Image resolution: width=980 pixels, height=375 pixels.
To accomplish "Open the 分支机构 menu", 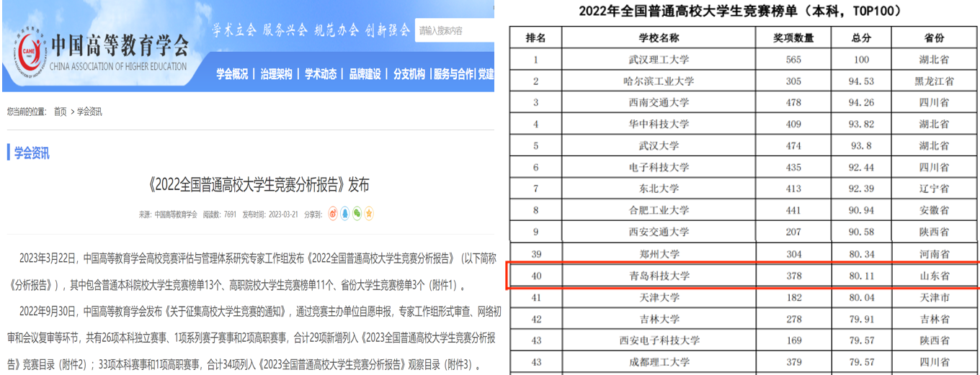I will pyautogui.click(x=409, y=74).
